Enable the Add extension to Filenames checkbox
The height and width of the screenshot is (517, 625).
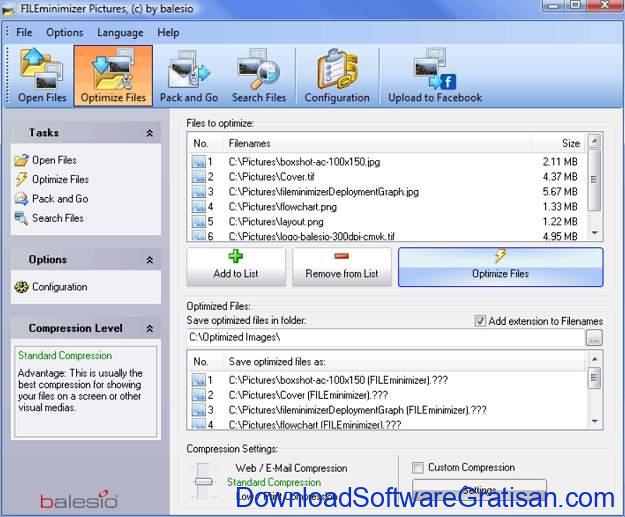coord(480,321)
